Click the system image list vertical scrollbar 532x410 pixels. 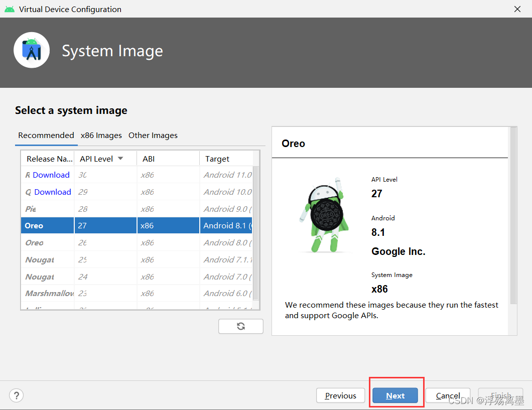256,233
